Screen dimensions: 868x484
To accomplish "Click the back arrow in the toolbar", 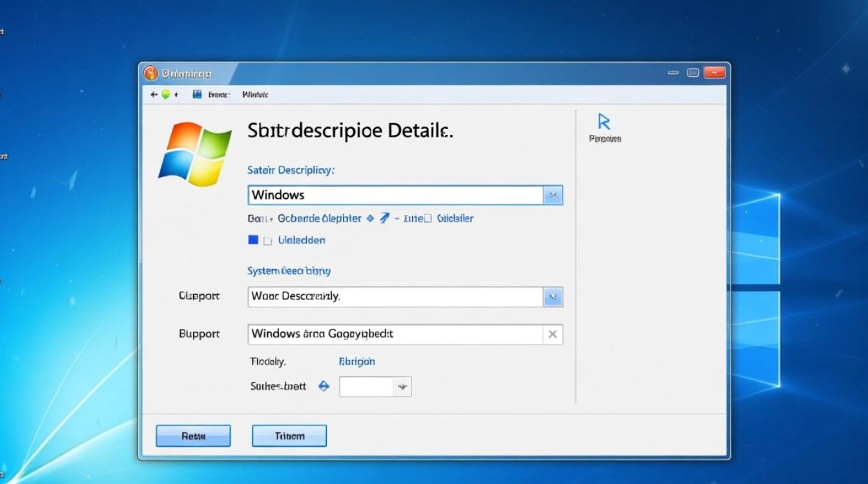I will [x=154, y=94].
